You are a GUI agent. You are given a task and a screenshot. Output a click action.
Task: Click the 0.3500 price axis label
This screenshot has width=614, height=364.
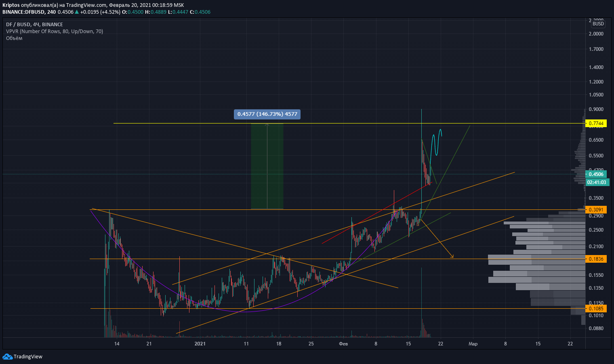(x=596, y=198)
